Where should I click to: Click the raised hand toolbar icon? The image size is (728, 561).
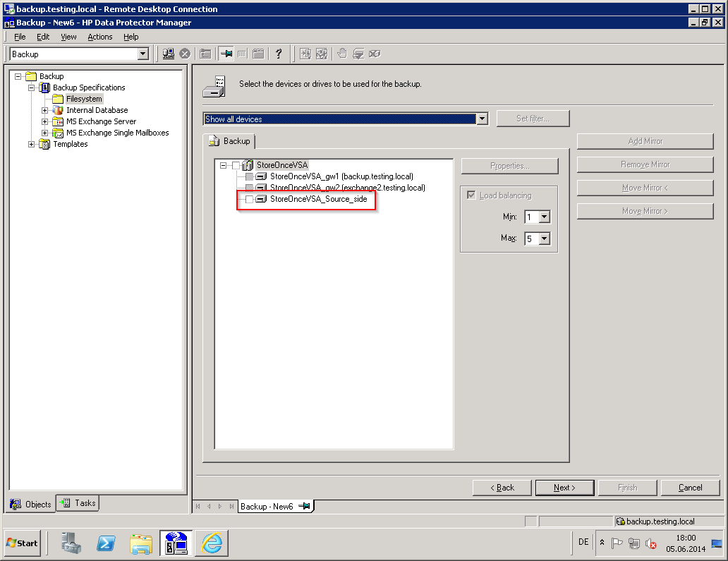pos(342,54)
